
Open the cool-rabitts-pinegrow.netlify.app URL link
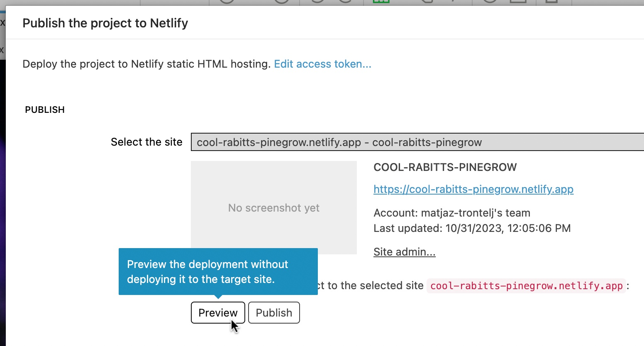pyautogui.click(x=473, y=189)
